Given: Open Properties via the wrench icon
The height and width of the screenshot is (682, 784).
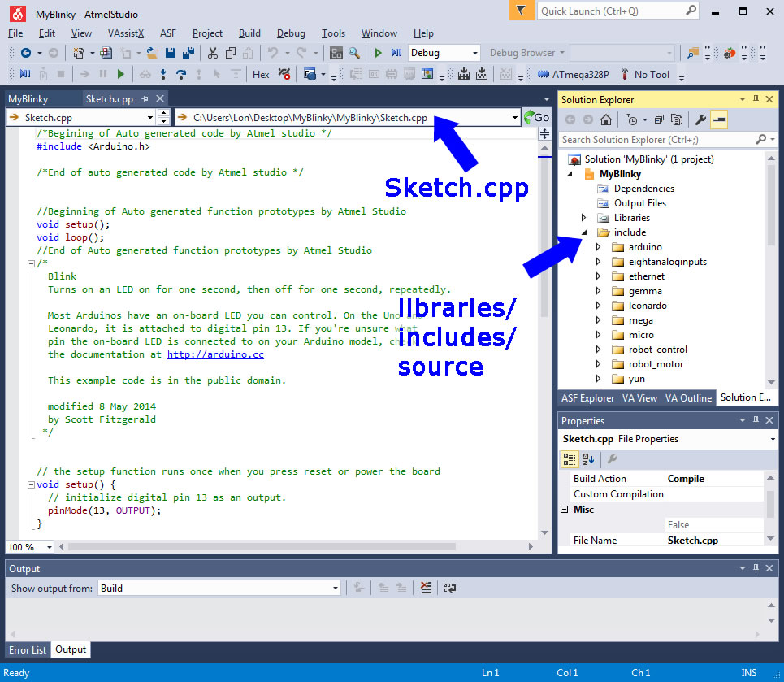Looking at the screenshot, I should pyautogui.click(x=700, y=119).
